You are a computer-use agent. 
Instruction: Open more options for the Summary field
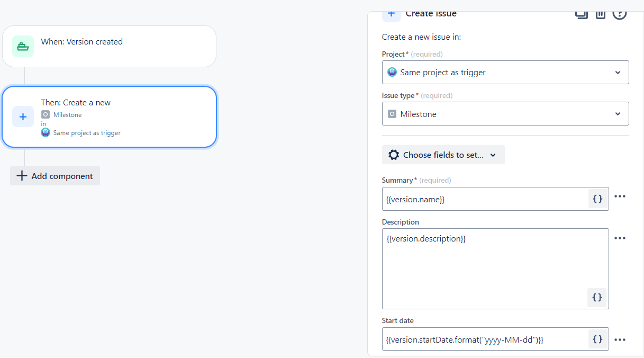[620, 196]
